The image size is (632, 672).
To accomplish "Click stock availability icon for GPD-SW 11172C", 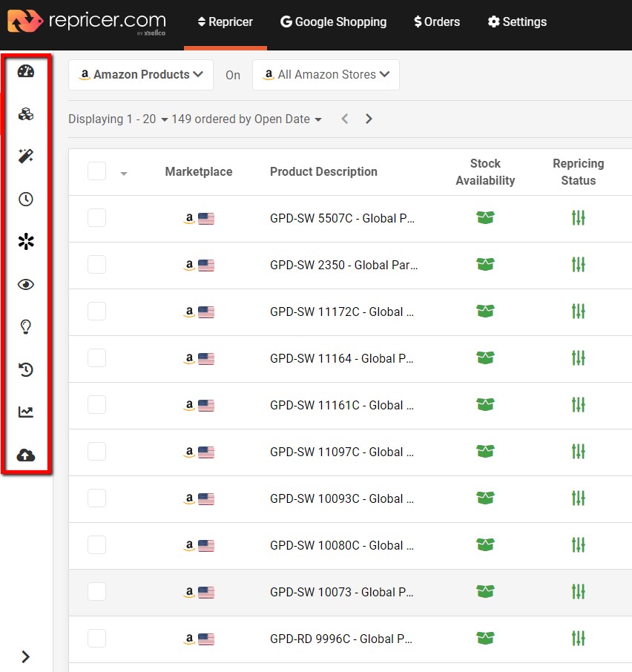I will (x=485, y=311).
